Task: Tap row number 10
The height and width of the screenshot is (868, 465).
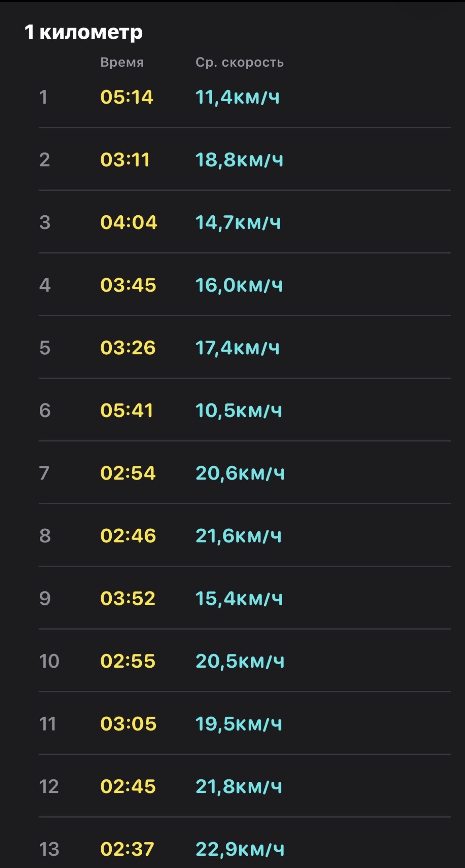Action: (49, 661)
